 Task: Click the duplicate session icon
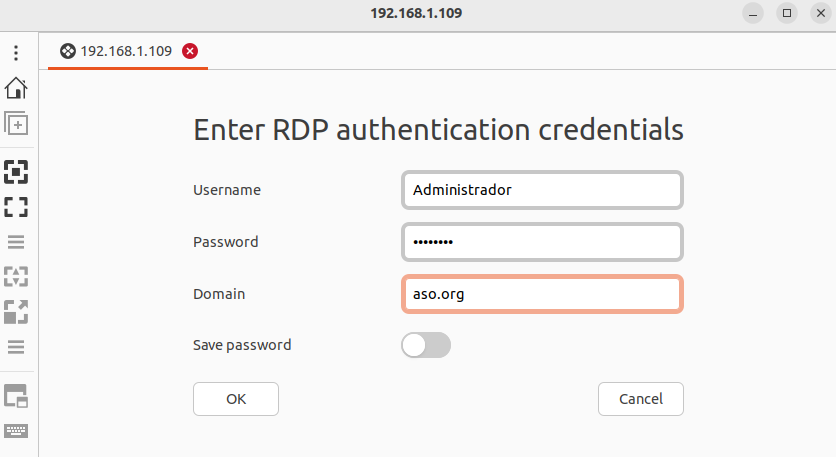coord(16,123)
